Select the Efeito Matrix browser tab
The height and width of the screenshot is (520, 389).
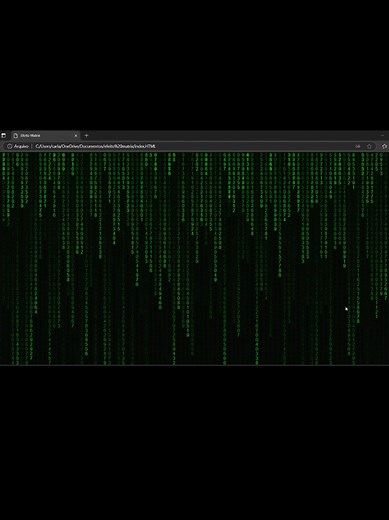46,135
